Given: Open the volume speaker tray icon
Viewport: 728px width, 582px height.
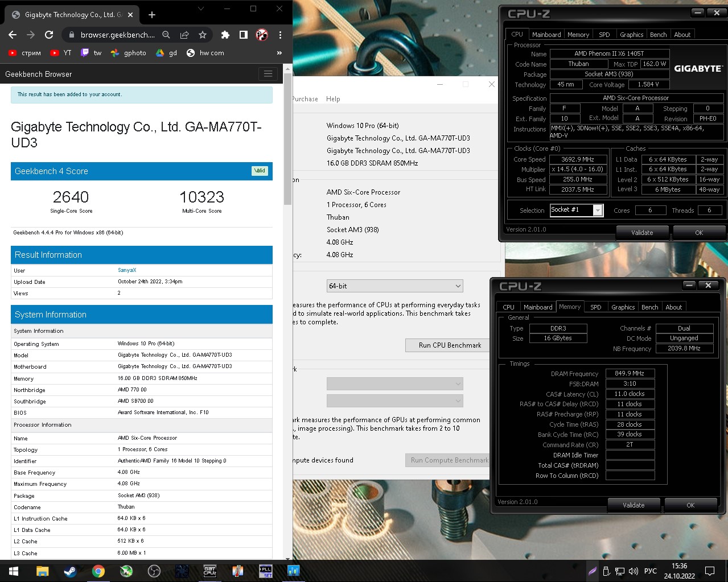Looking at the screenshot, I should (633, 571).
